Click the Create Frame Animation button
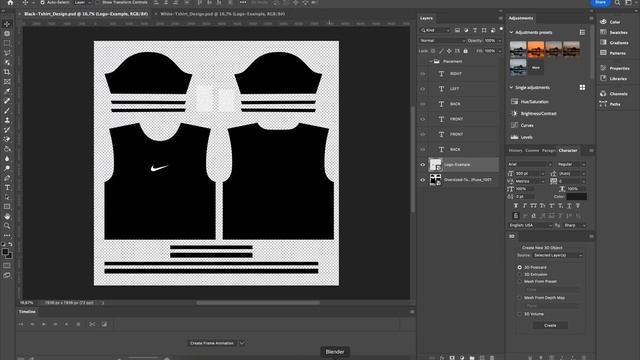This screenshot has height=360, width=640. [x=212, y=343]
